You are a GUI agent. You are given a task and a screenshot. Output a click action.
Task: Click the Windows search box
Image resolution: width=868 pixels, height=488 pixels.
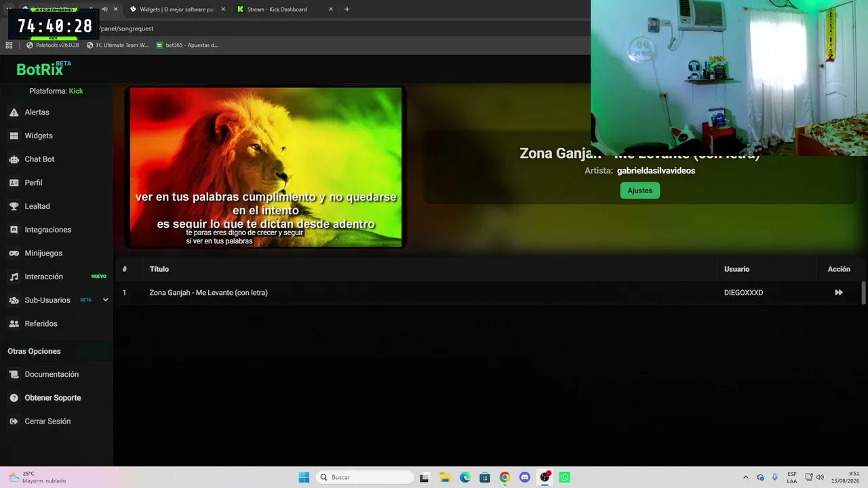[x=366, y=477]
